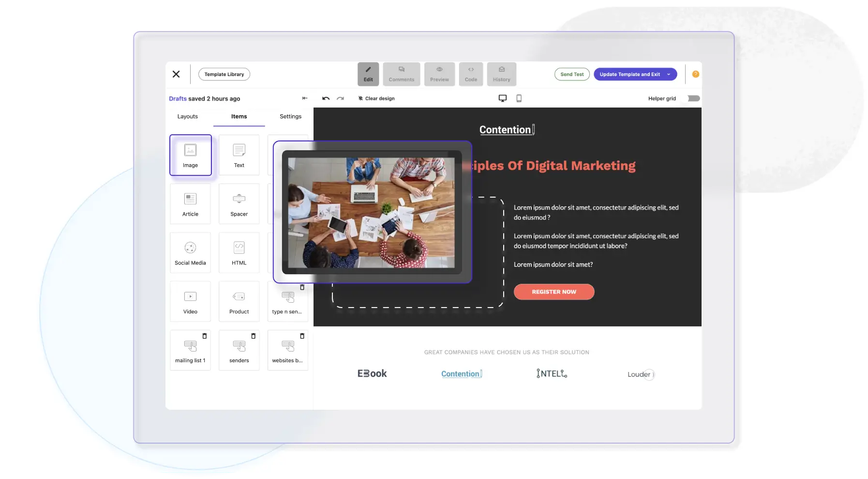Delete the 'type n sen...' saved item
The height and width of the screenshot is (479, 868).
[302, 287]
